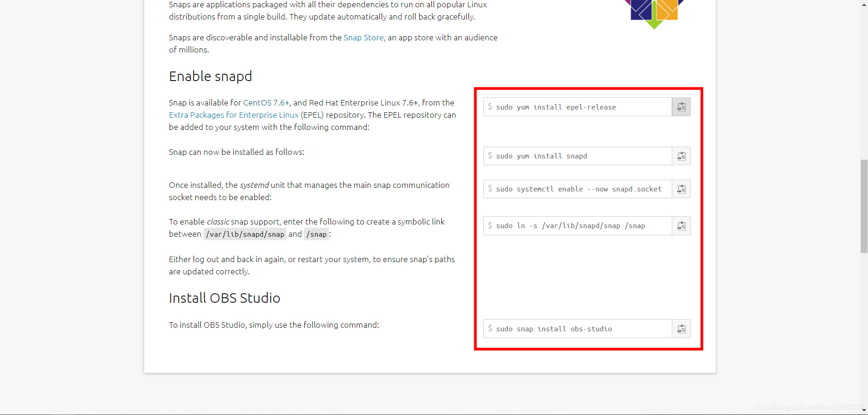Screen dimensions: 868x415
Task: Copy the 'sudo ln -s' symlink command
Action: 681,226
